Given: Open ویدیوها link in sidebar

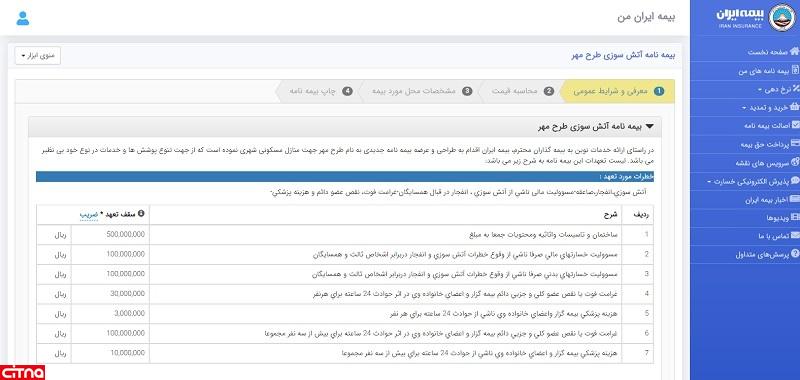Looking at the screenshot, I should pos(778,218).
